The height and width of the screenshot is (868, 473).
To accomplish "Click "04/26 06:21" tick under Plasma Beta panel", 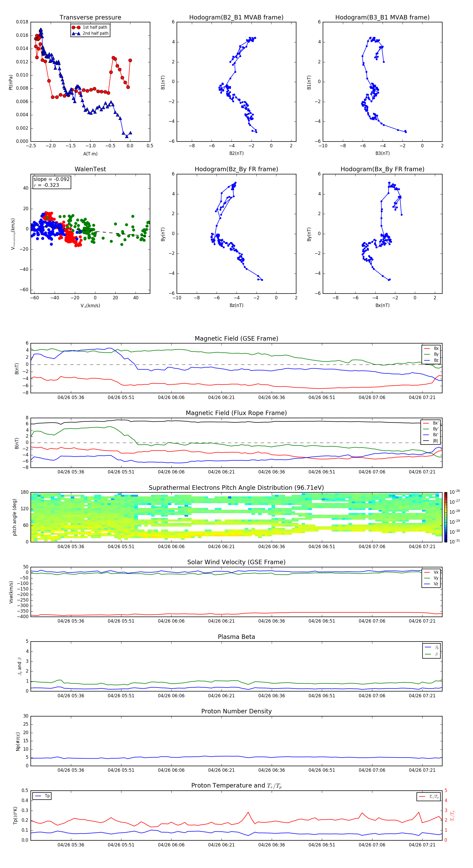I will pos(221,695).
